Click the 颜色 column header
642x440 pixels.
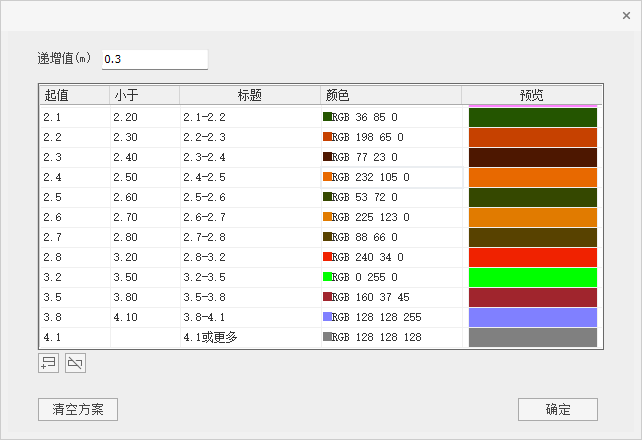[390, 95]
